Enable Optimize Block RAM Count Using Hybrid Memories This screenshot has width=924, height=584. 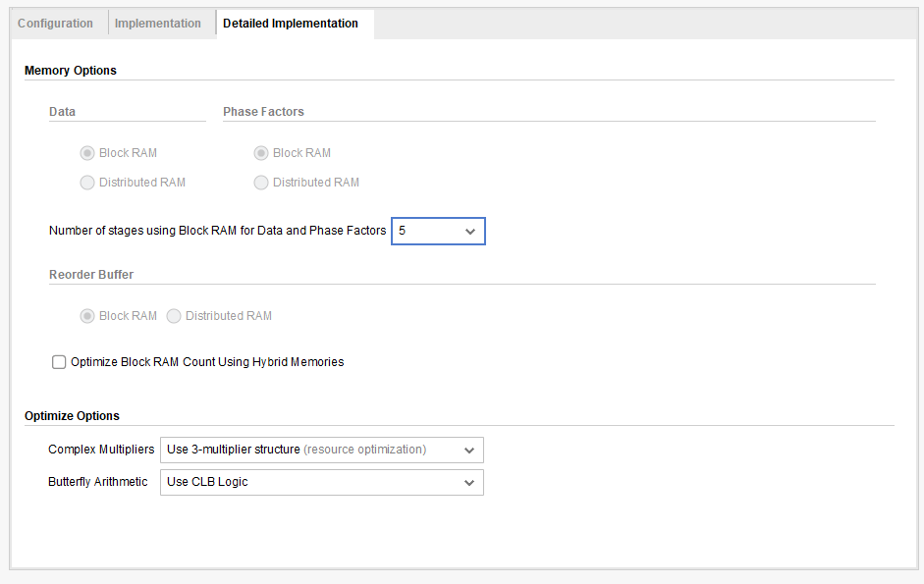click(x=59, y=362)
